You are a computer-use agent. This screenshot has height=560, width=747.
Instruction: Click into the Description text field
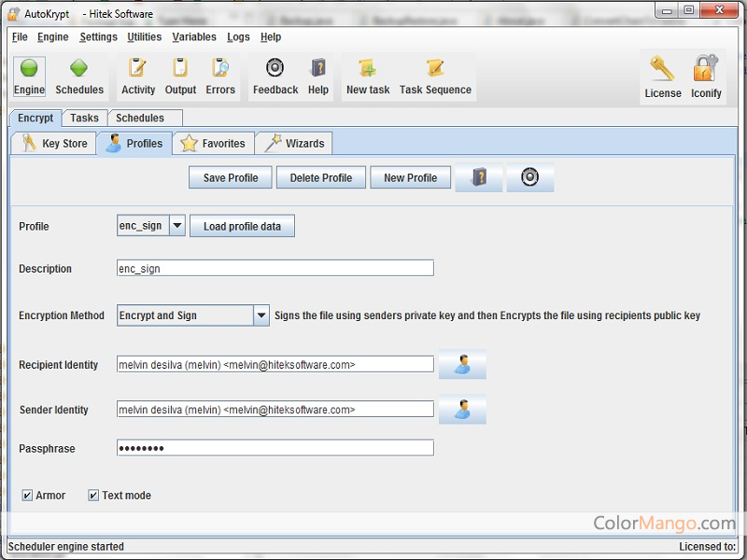point(275,268)
